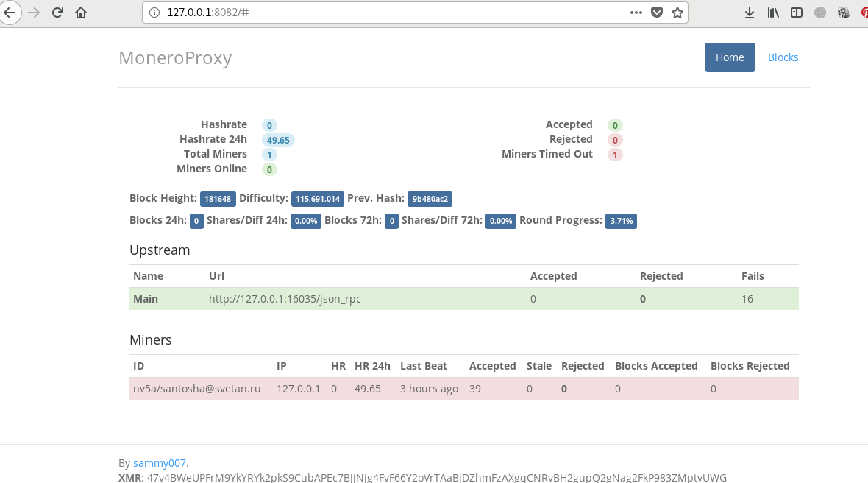Save page to Pocket icon
868x483 pixels.
pos(657,13)
